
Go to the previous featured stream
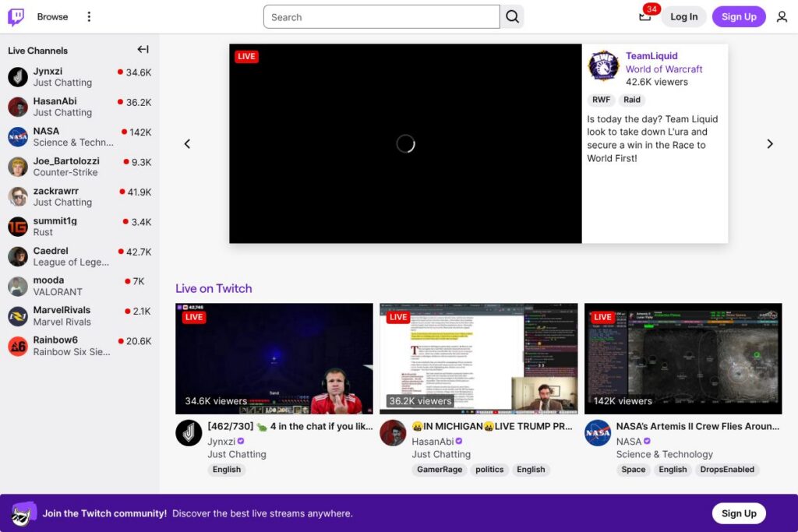tap(187, 144)
